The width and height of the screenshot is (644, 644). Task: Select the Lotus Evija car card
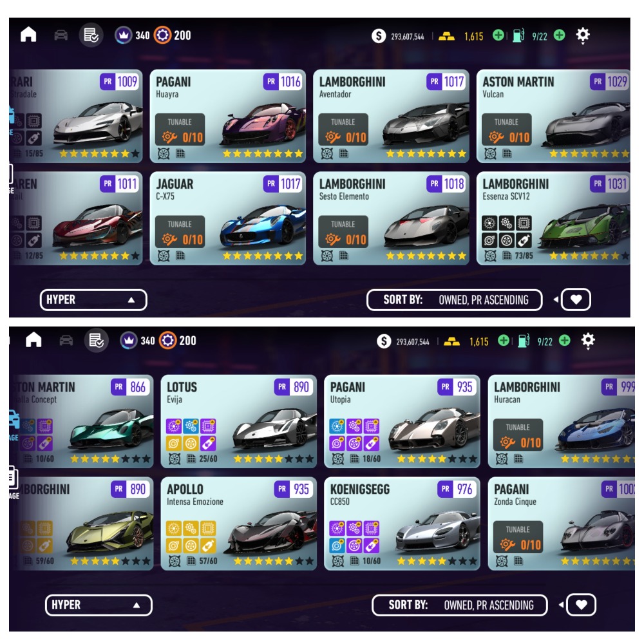point(239,421)
